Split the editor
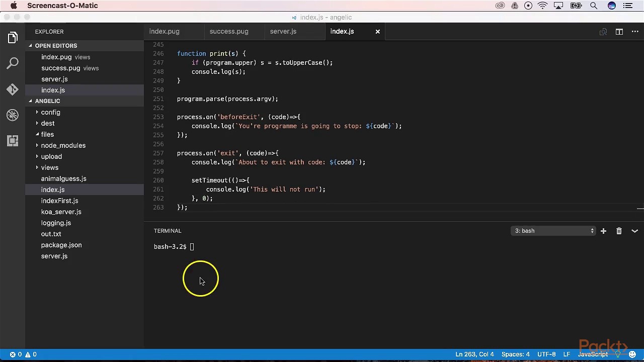This screenshot has height=362, width=644. [x=619, y=32]
